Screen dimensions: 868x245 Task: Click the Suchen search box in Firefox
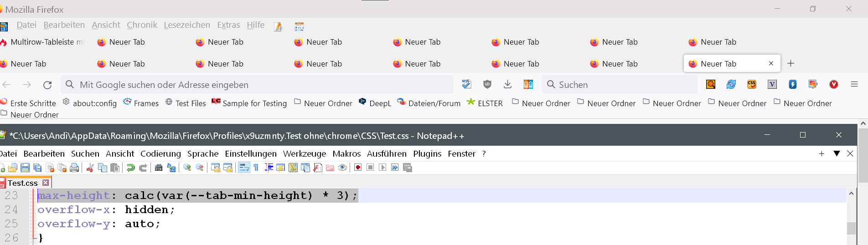(x=620, y=84)
